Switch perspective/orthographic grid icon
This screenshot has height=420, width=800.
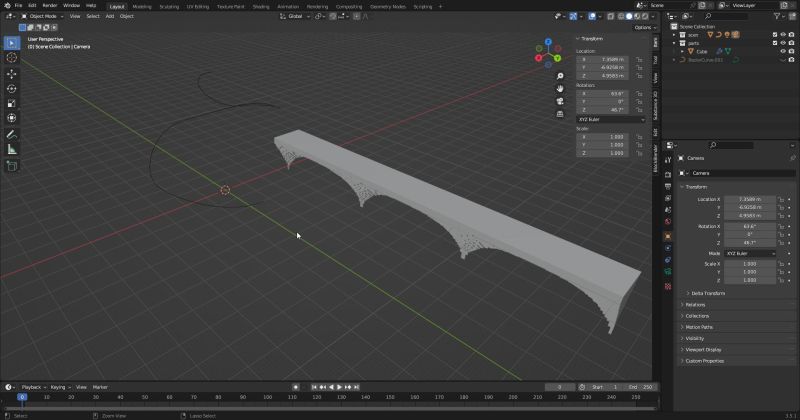tap(560, 114)
